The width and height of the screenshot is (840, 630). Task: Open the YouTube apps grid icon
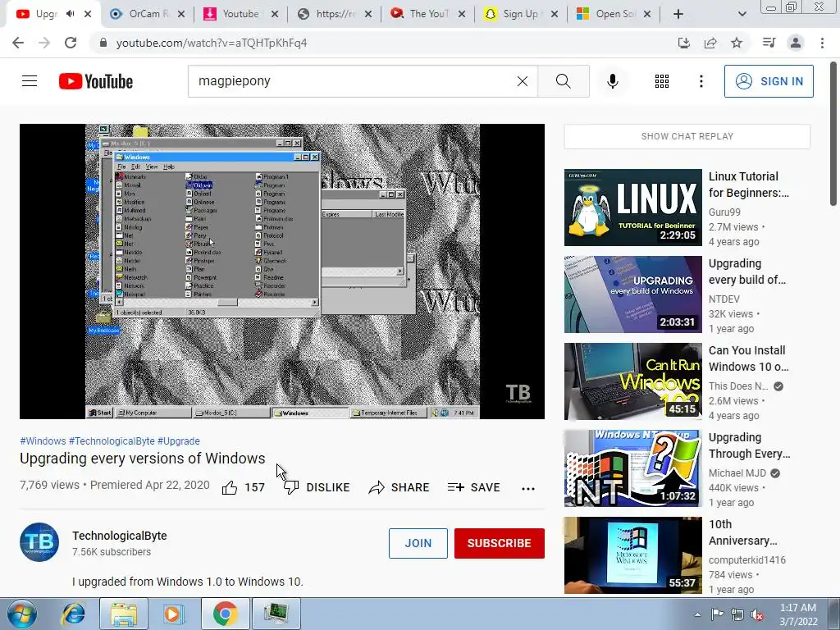[662, 81]
